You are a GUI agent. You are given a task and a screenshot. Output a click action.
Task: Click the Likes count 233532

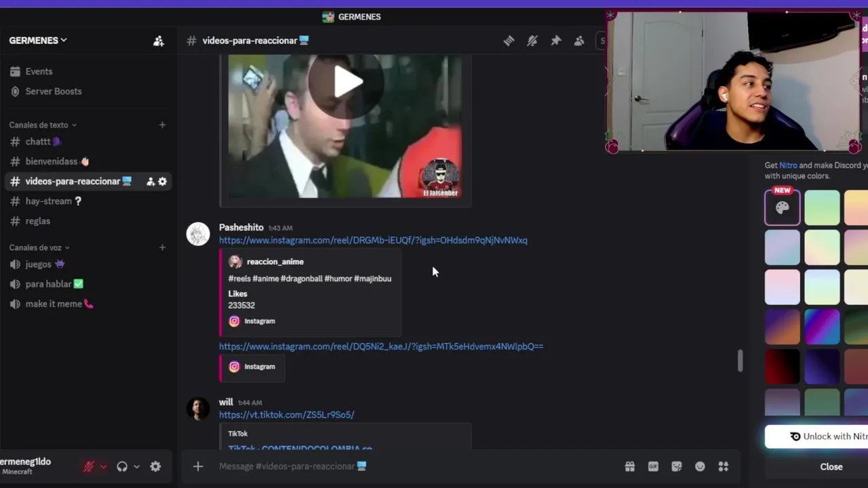tap(241, 306)
